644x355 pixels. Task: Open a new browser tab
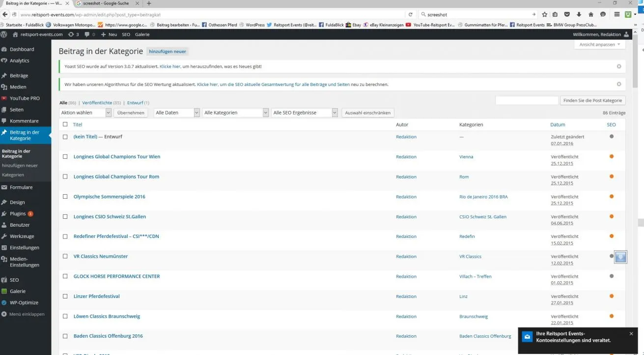tap(149, 3)
